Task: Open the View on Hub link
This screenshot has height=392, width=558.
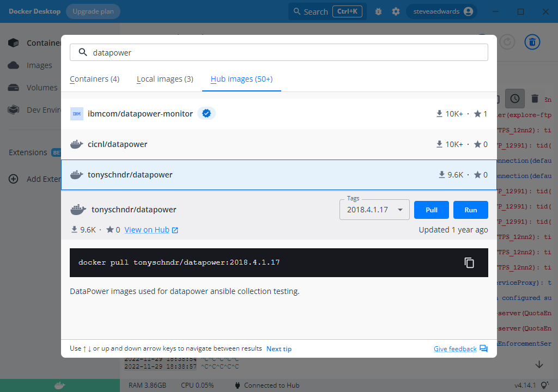Action: (x=147, y=229)
